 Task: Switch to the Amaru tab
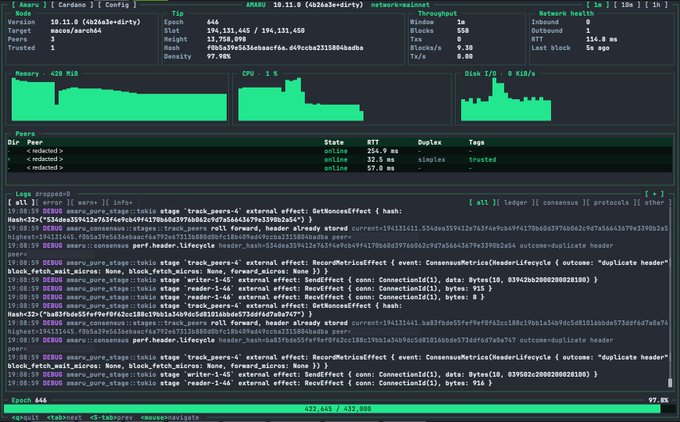[29, 5]
